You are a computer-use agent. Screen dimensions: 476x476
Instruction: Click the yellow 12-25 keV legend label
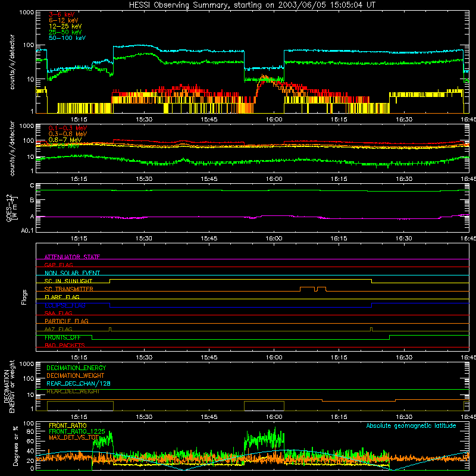[x=65, y=26]
